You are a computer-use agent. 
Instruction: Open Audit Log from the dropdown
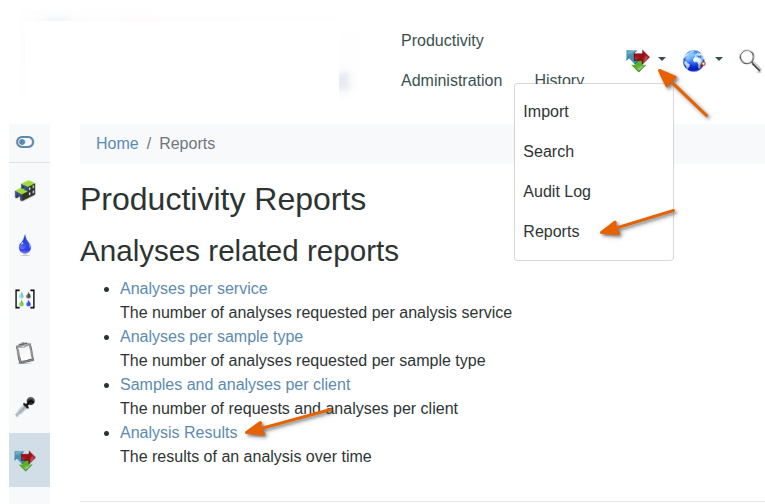point(557,192)
